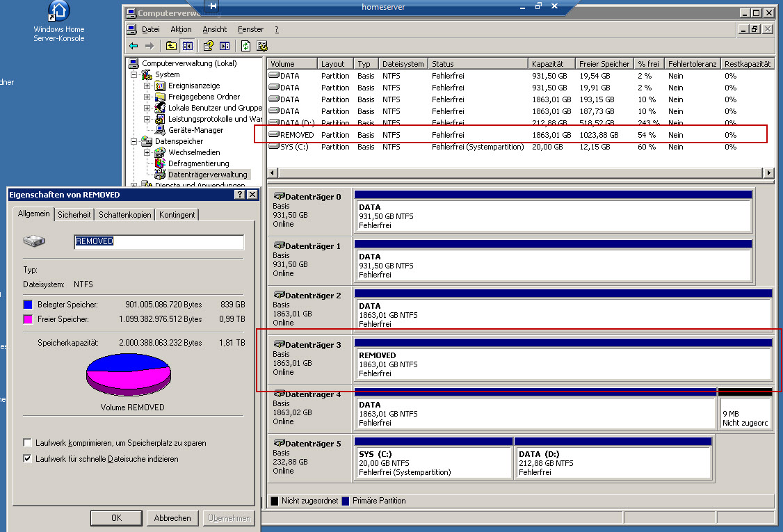Open Windows Home Server-Konsole desktop icon
The image size is (783, 532).
pyautogui.click(x=58, y=22)
